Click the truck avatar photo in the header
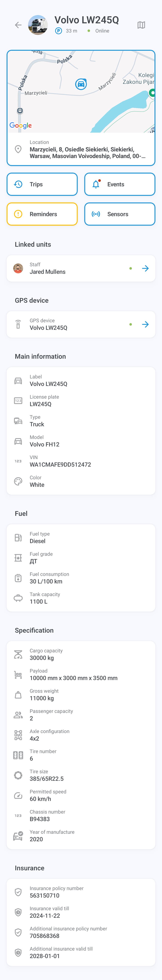The height and width of the screenshot is (980, 162). click(38, 25)
